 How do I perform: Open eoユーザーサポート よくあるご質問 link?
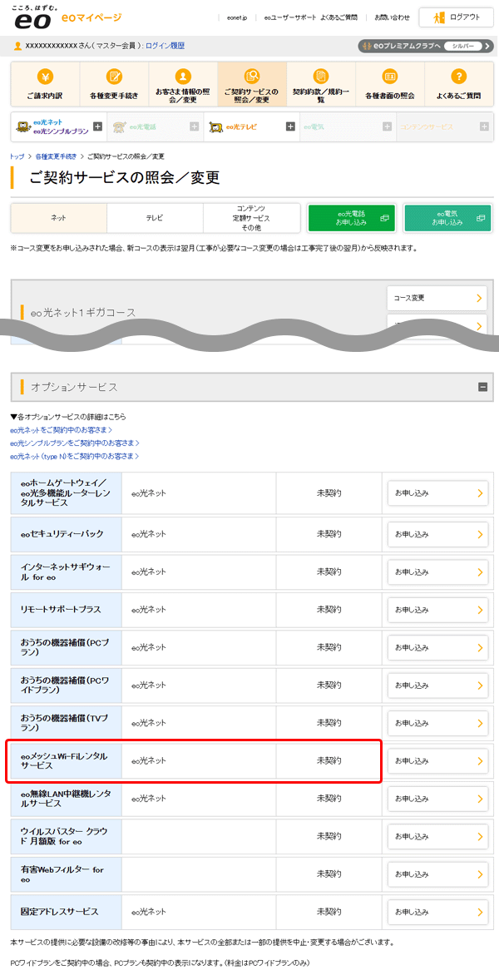(x=310, y=17)
